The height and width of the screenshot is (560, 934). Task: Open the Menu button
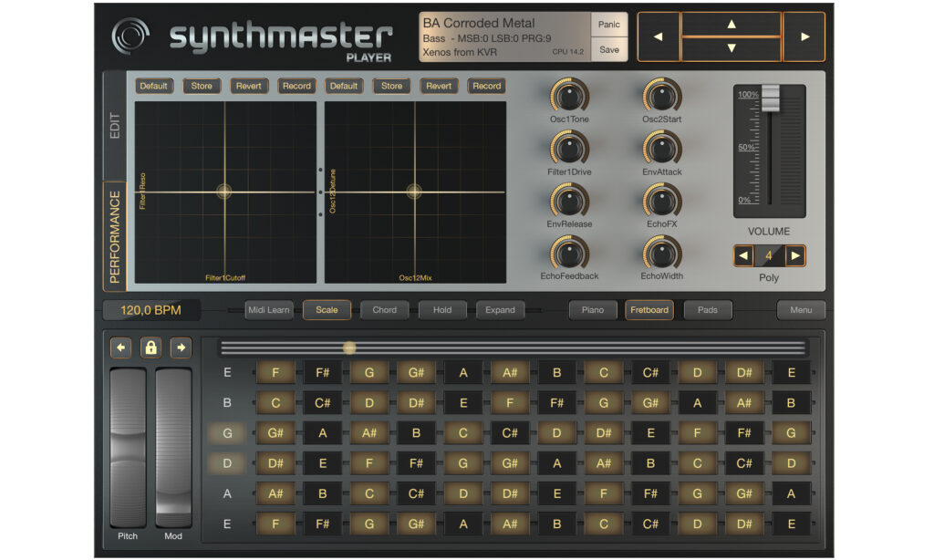point(801,310)
